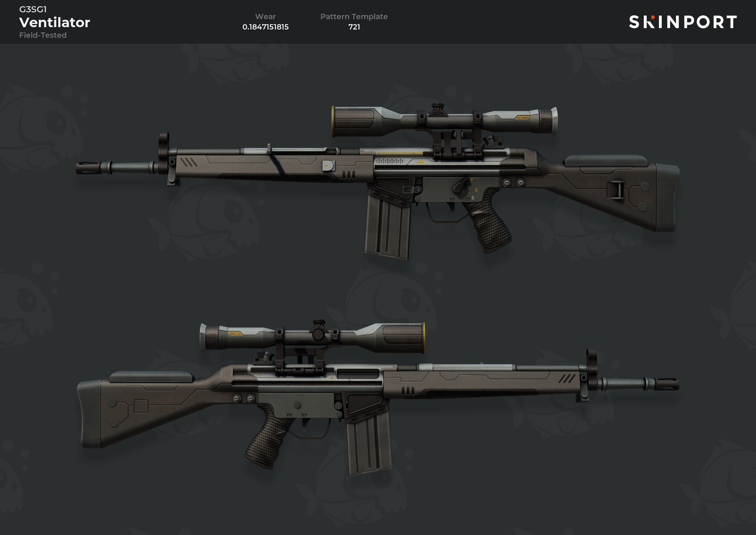Click the wear value 0.1847151815
This screenshot has width=756, height=535.
(265, 27)
